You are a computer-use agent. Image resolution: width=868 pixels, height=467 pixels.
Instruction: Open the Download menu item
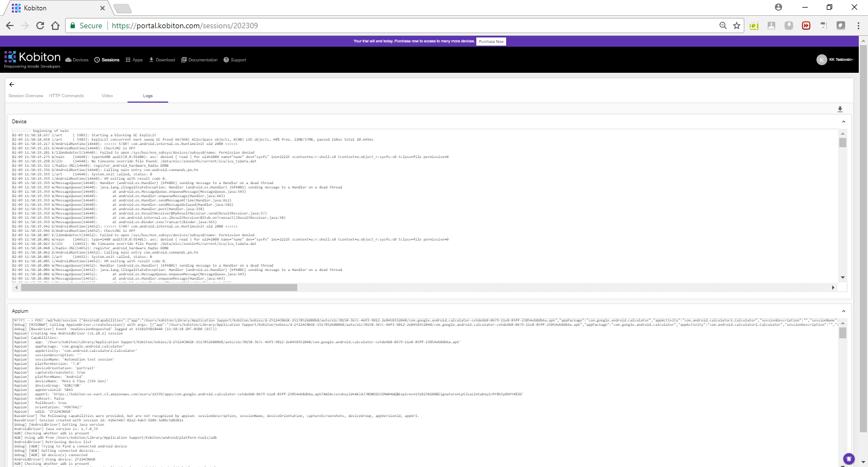pyautogui.click(x=162, y=60)
